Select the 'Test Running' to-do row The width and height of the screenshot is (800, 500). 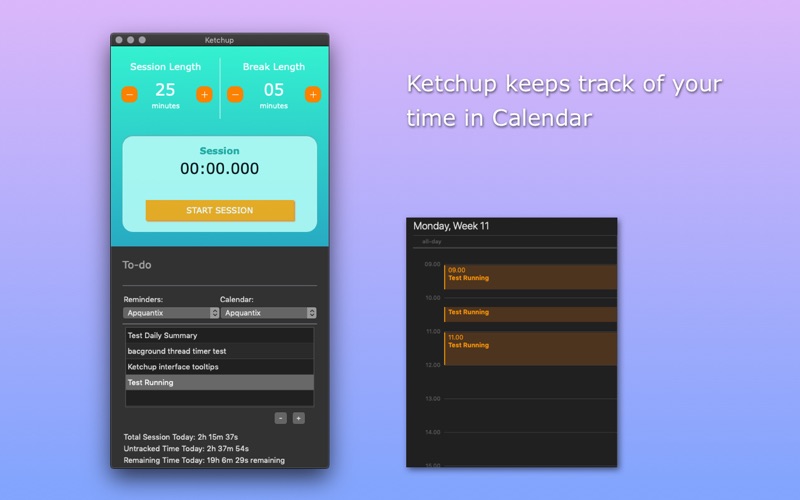tap(219, 382)
